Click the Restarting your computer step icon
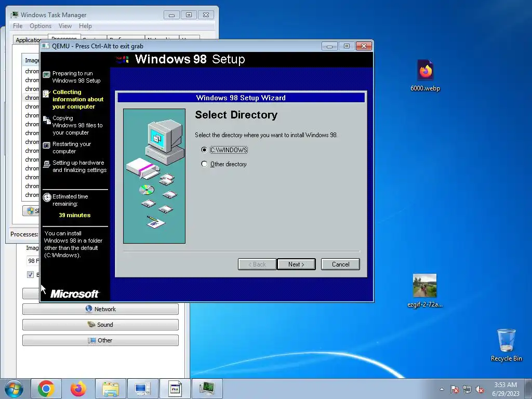 pos(46,145)
